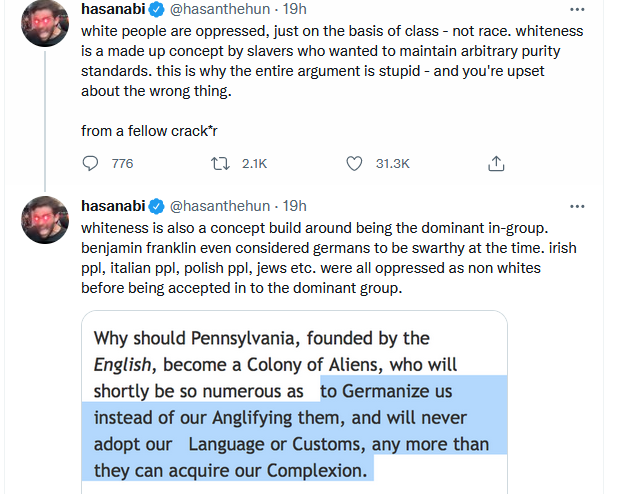Open the Pennsylvania quote image attachment
Image resolution: width=622 pixels, height=494 pixels.
(294, 402)
